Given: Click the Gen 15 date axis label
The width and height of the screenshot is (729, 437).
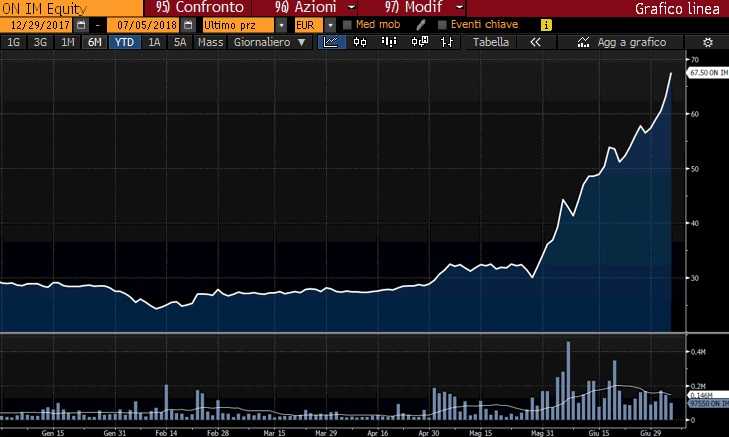Looking at the screenshot, I should coord(53,433).
